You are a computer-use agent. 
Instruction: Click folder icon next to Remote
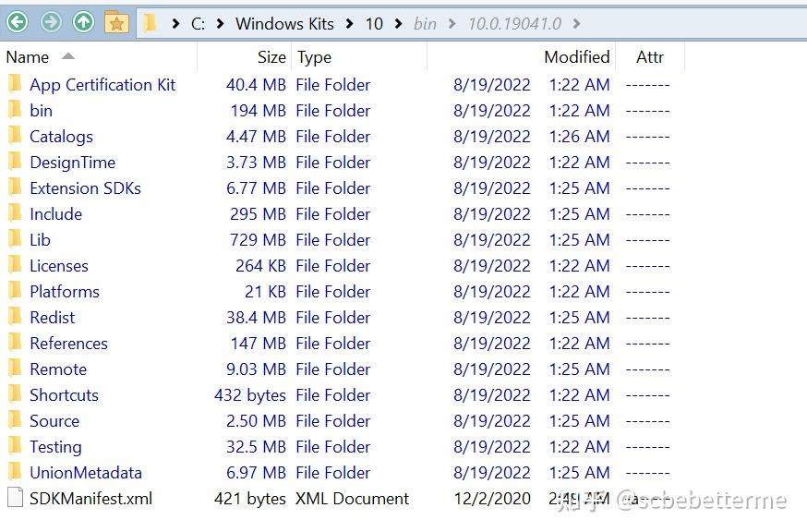(15, 369)
